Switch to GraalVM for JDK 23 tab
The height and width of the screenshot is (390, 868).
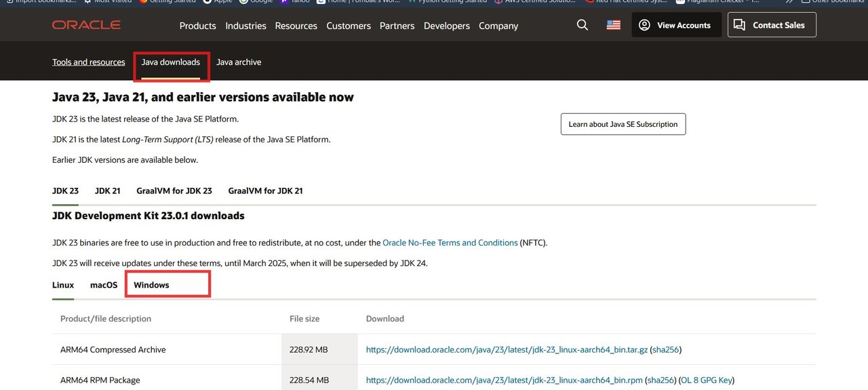[x=174, y=191]
